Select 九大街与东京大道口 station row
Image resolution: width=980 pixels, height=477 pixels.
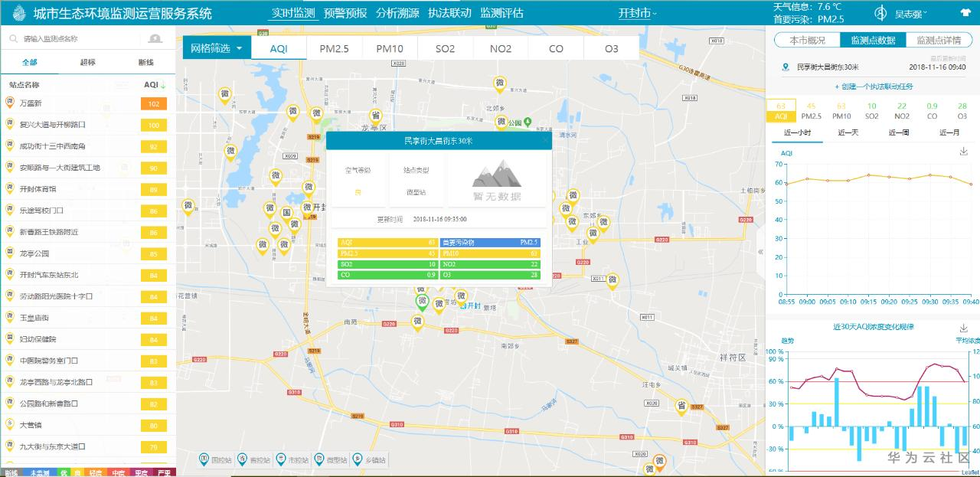click(x=88, y=446)
